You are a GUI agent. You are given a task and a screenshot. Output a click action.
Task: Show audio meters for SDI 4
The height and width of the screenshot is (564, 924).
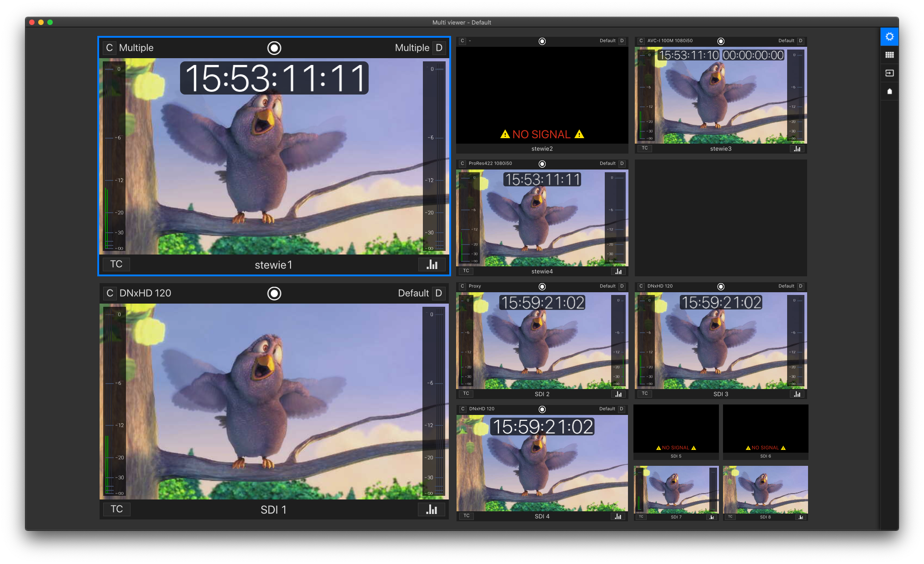coord(618,516)
